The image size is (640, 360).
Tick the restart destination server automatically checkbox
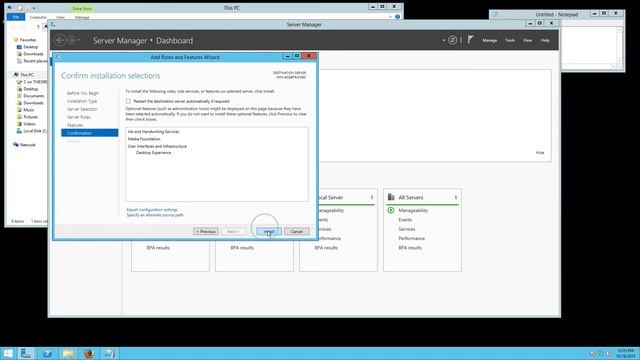[128, 101]
